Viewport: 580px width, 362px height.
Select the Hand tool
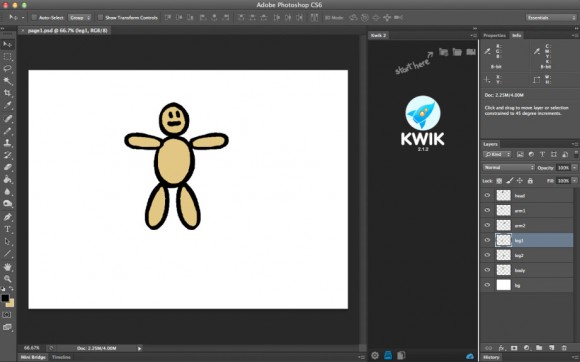point(7,267)
